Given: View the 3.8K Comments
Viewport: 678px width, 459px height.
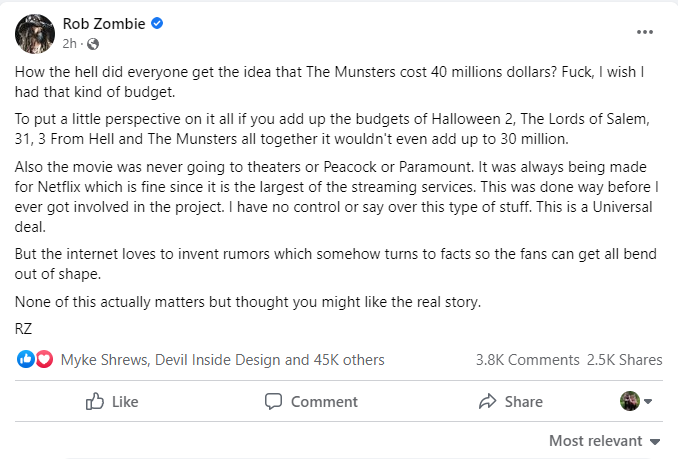Looking at the screenshot, I should click(x=527, y=360).
